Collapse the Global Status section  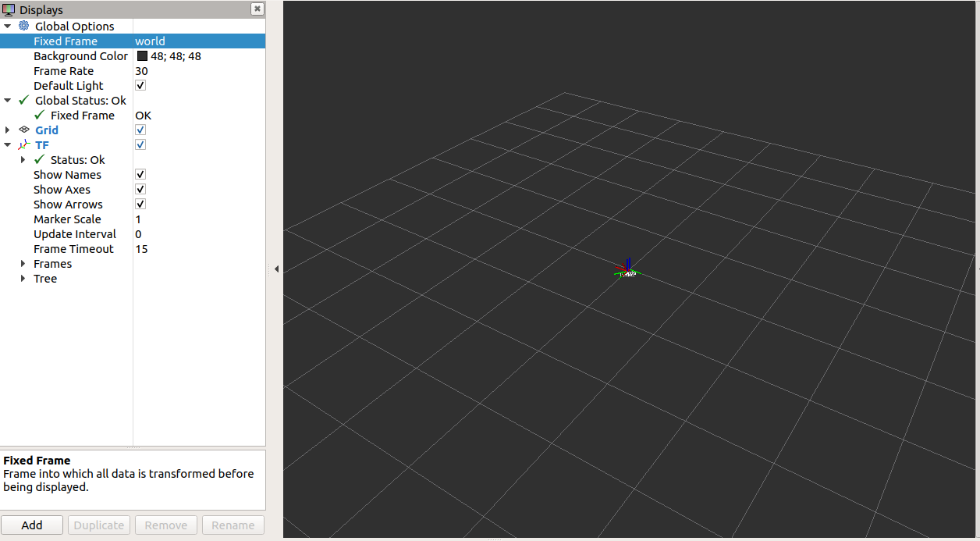coord(8,100)
